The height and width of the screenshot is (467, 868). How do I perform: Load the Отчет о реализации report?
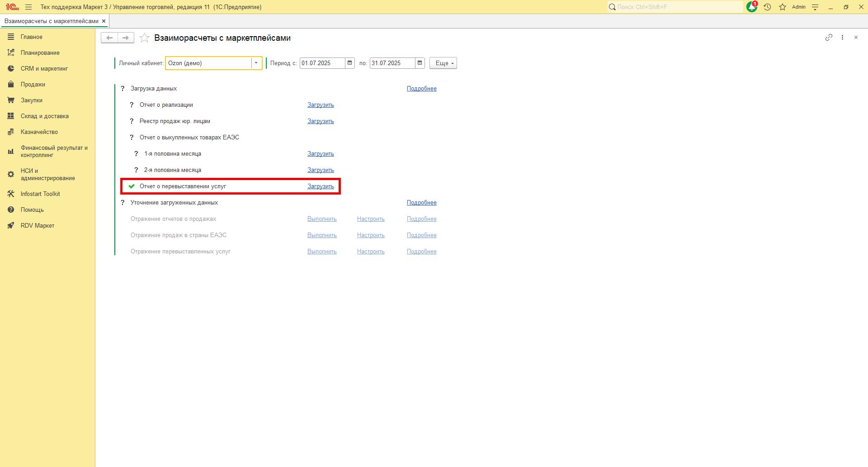321,105
